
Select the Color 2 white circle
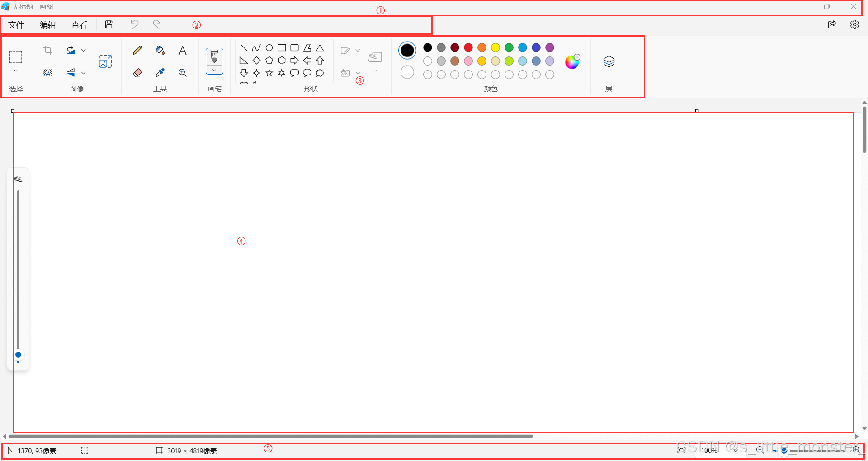pos(407,72)
